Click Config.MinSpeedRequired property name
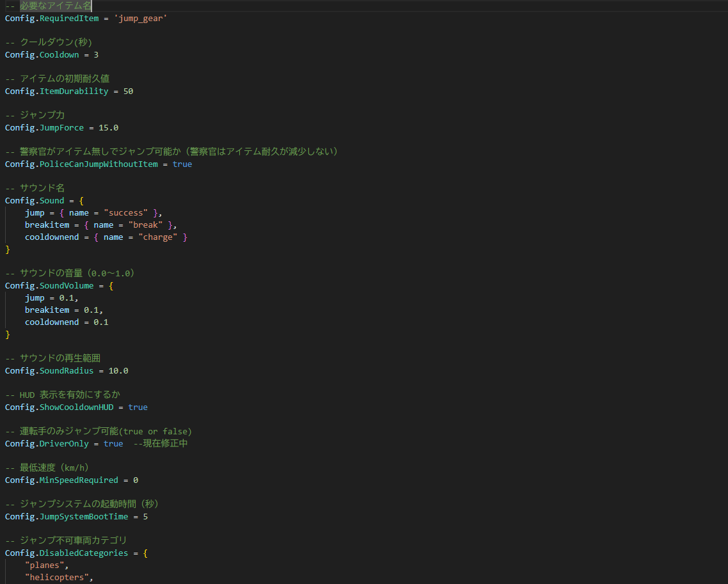Image resolution: width=728 pixels, height=584 pixels. coord(62,480)
